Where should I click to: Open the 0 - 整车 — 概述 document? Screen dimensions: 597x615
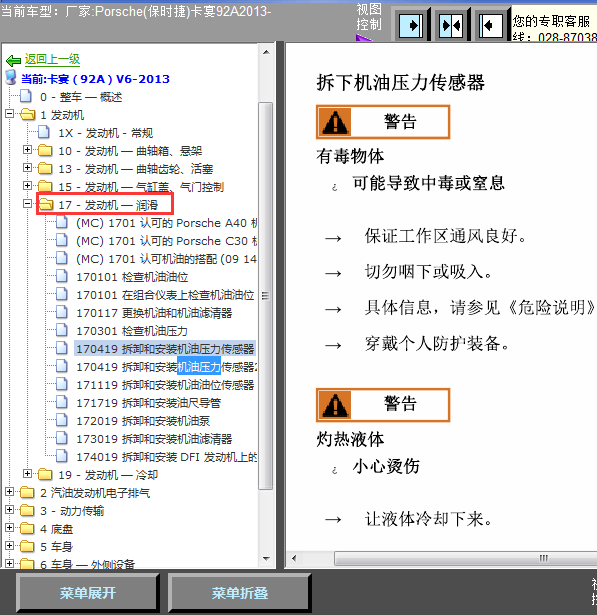[x=81, y=96]
